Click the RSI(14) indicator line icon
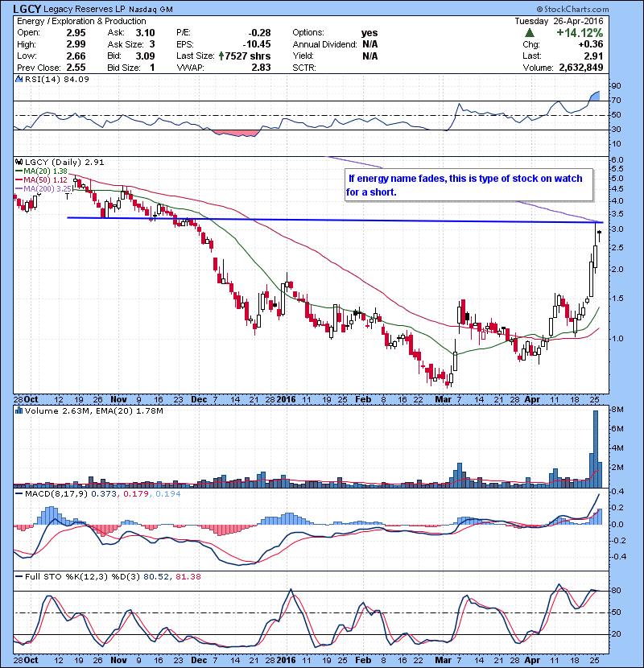The height and width of the screenshot is (668, 644). [19, 79]
